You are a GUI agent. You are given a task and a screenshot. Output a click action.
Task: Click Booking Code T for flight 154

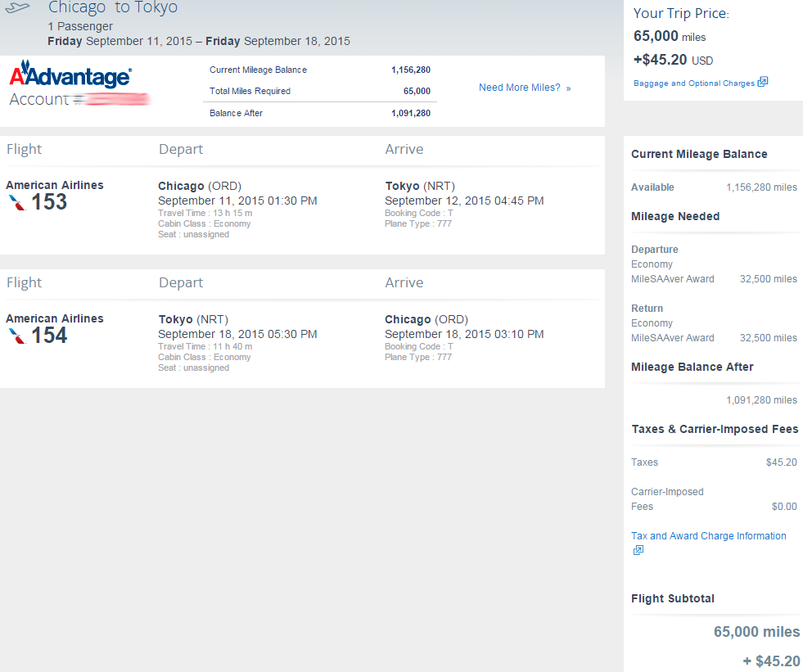419,347
